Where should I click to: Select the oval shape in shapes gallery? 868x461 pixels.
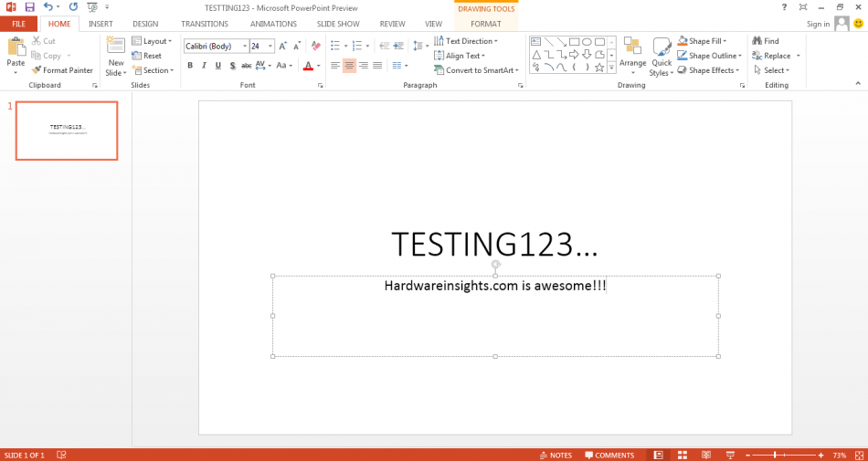pyautogui.click(x=587, y=41)
